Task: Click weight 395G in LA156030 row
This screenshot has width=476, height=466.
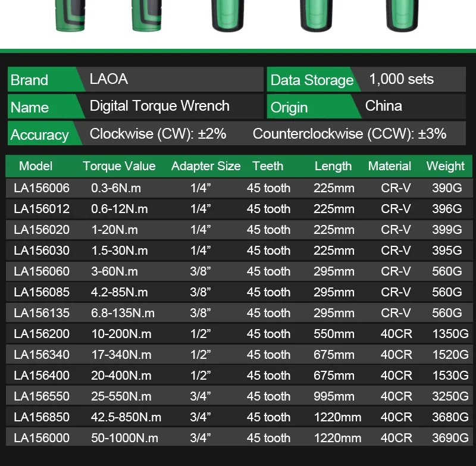Action: tap(447, 251)
